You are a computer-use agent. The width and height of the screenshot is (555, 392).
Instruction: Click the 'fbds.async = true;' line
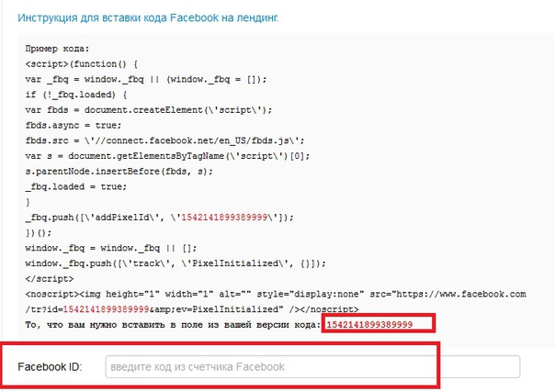click(x=74, y=125)
